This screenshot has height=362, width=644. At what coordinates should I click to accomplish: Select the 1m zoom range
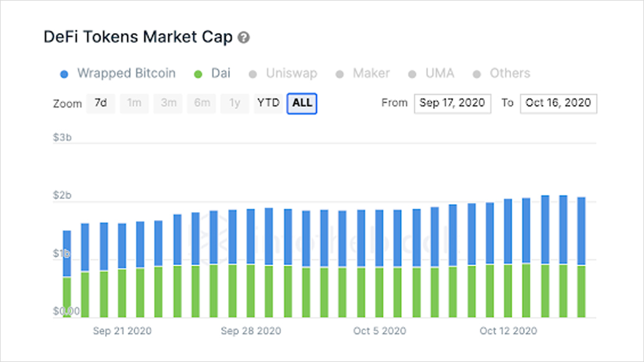click(134, 103)
